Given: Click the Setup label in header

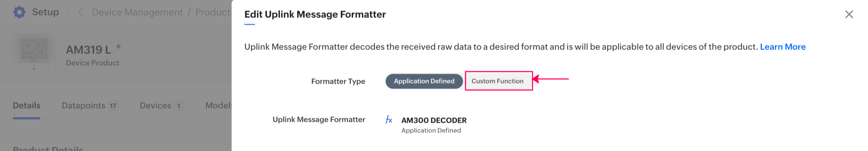Looking at the screenshot, I should click(45, 12).
